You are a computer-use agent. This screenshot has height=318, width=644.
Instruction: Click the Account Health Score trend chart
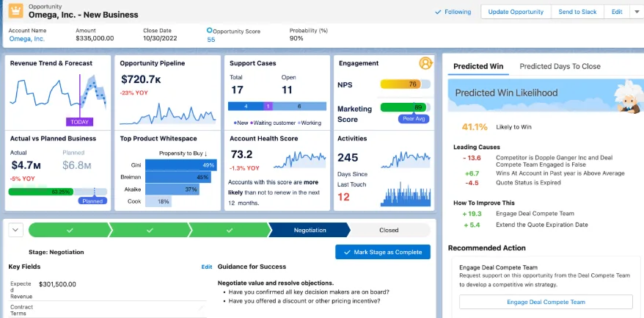click(x=300, y=159)
